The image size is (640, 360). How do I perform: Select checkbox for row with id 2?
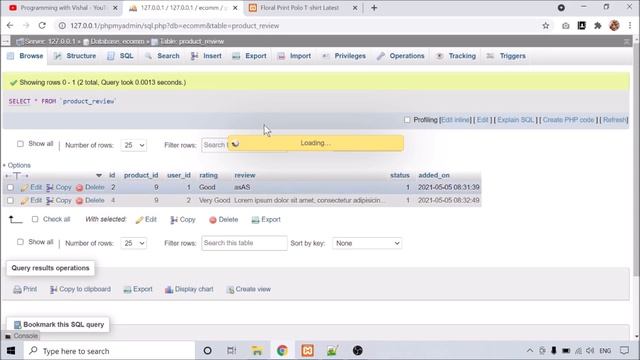point(10,188)
